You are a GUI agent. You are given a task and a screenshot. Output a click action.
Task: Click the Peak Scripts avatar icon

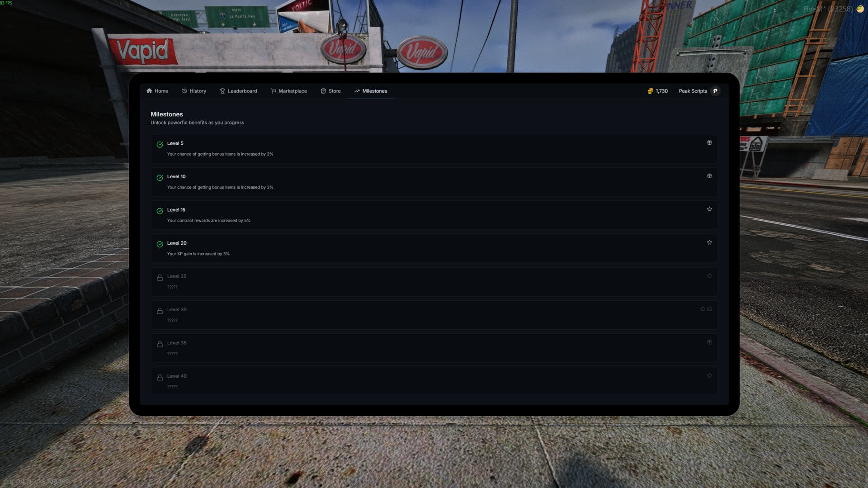715,91
